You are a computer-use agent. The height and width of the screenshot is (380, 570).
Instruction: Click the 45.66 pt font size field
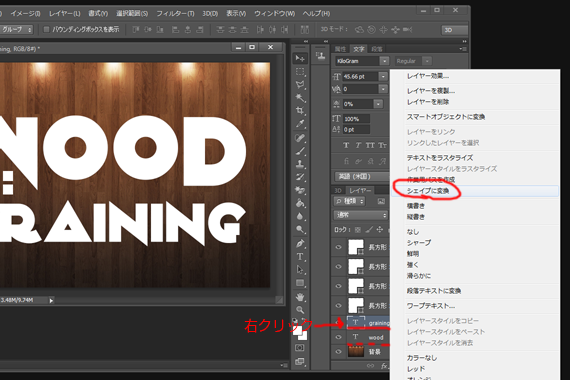coord(360,76)
